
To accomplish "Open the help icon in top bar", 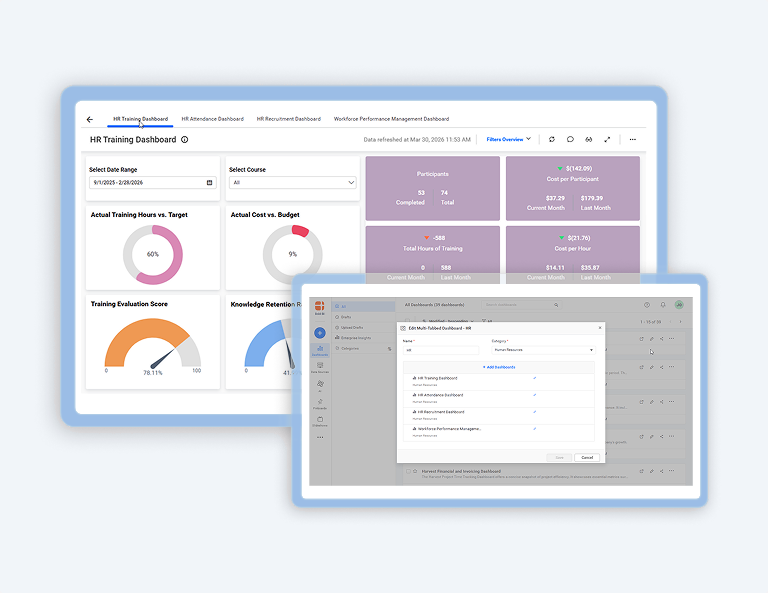I will [647, 305].
